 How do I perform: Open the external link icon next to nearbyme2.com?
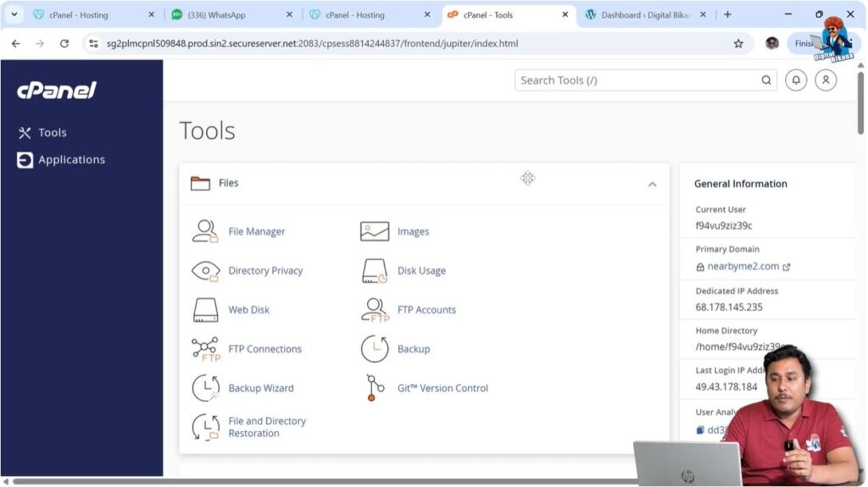(786, 267)
